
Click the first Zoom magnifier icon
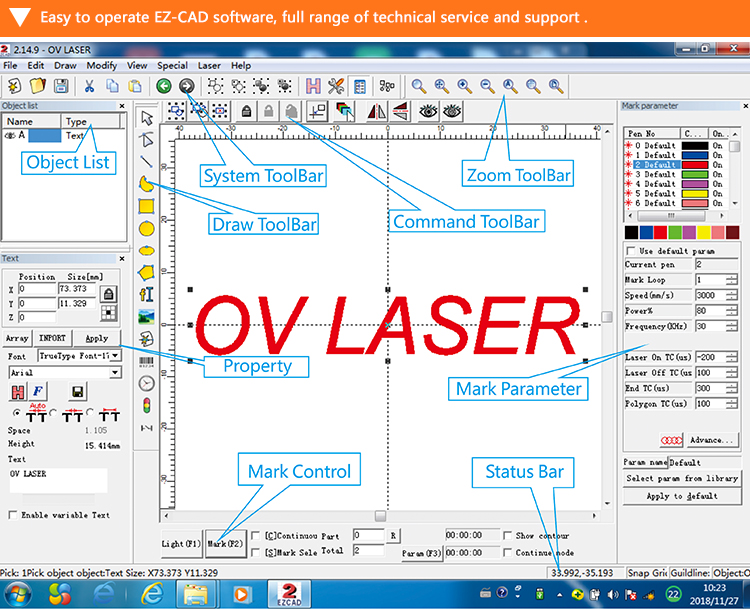[419, 86]
